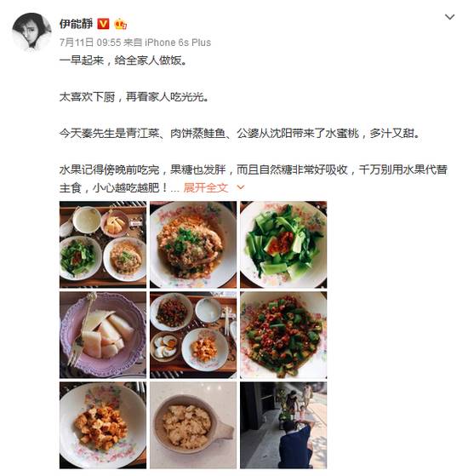
Task: Open the steamed meat patty fish photo
Action: coord(193,244)
